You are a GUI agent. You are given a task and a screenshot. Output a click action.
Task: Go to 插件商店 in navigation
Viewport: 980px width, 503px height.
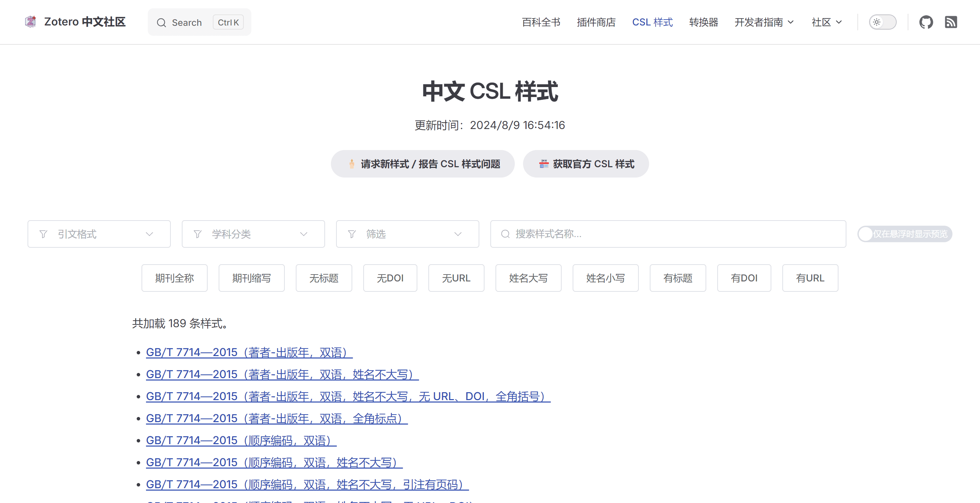596,22
